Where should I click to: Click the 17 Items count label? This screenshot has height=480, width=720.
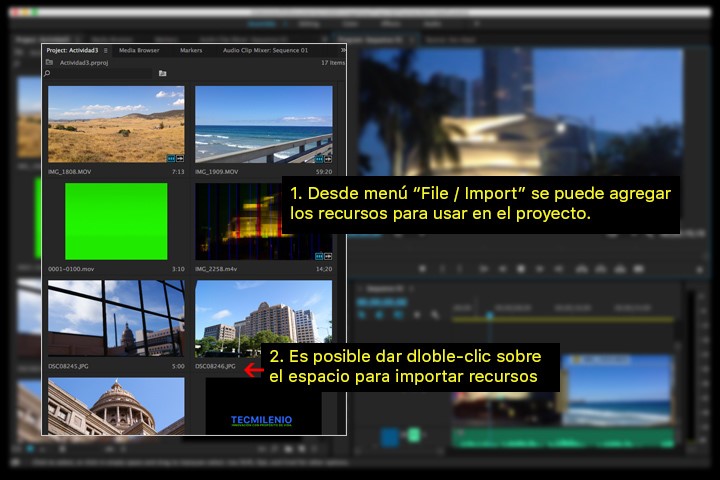pos(332,63)
